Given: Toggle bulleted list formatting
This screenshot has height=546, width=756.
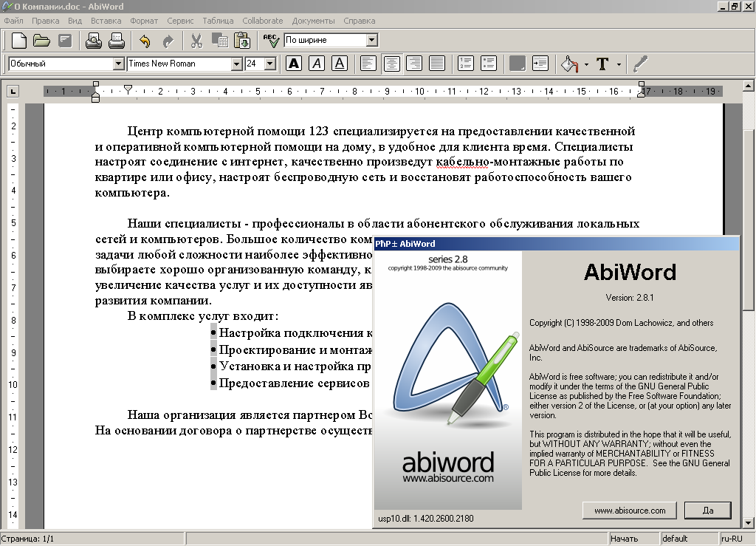Looking at the screenshot, I should [489, 64].
